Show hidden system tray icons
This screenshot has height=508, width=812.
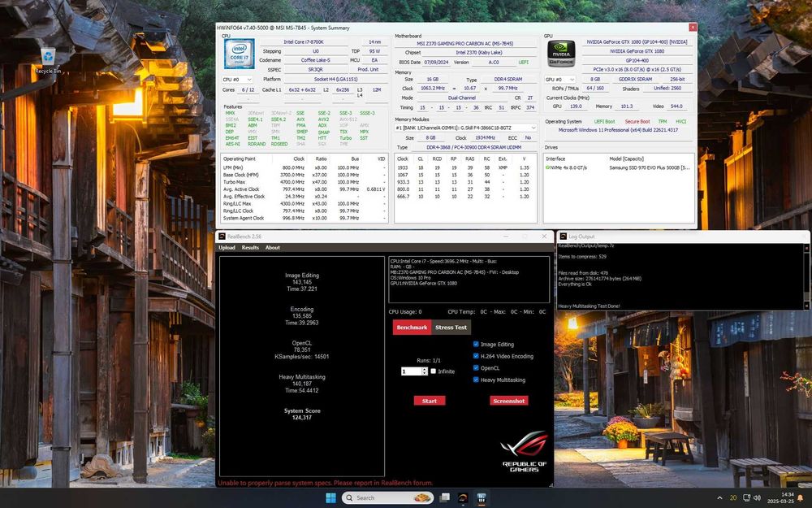coord(719,497)
